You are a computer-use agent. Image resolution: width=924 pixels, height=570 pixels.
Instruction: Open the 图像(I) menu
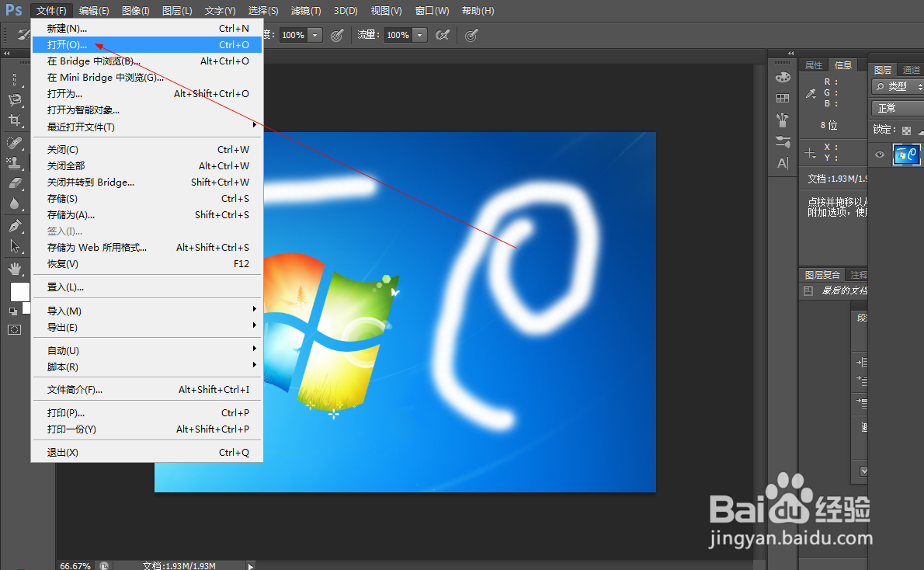[x=136, y=11]
